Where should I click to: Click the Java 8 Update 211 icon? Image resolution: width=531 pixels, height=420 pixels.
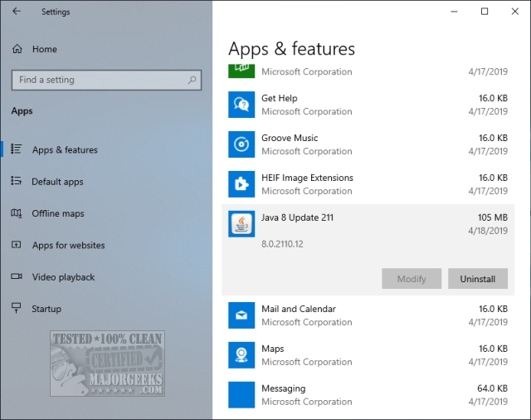(x=241, y=224)
